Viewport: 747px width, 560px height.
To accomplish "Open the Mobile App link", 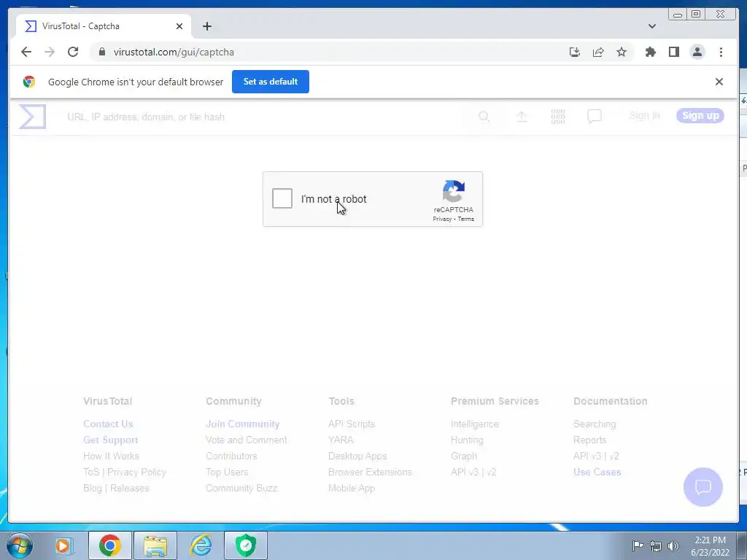I will [352, 488].
